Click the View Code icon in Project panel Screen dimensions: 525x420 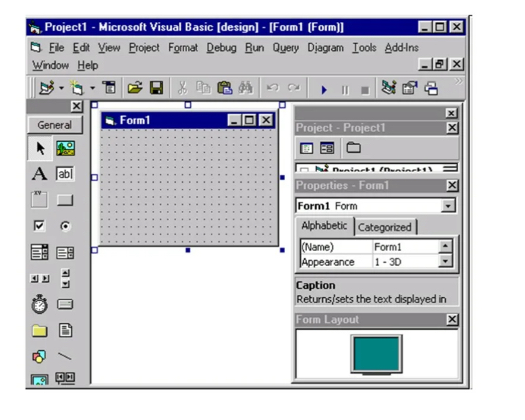click(x=306, y=148)
